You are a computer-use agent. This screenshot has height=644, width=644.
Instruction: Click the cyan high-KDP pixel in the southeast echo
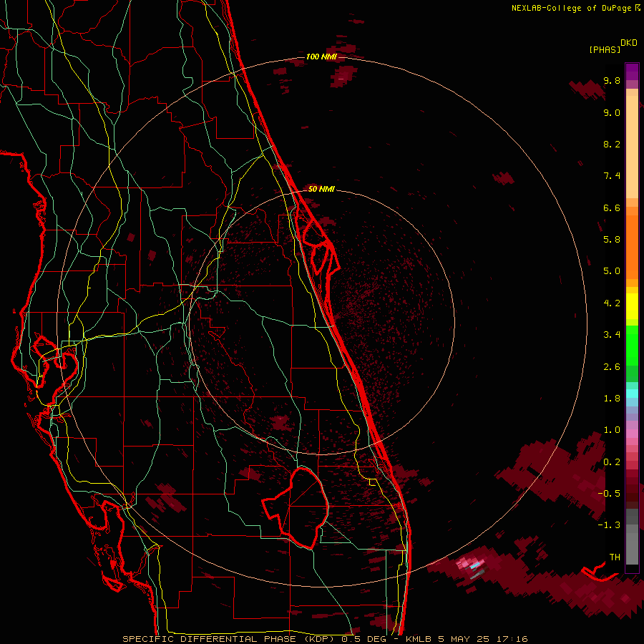pos(475,565)
